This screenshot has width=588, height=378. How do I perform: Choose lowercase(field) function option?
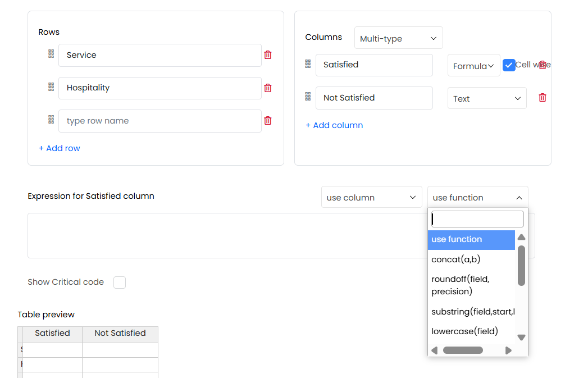click(x=464, y=331)
